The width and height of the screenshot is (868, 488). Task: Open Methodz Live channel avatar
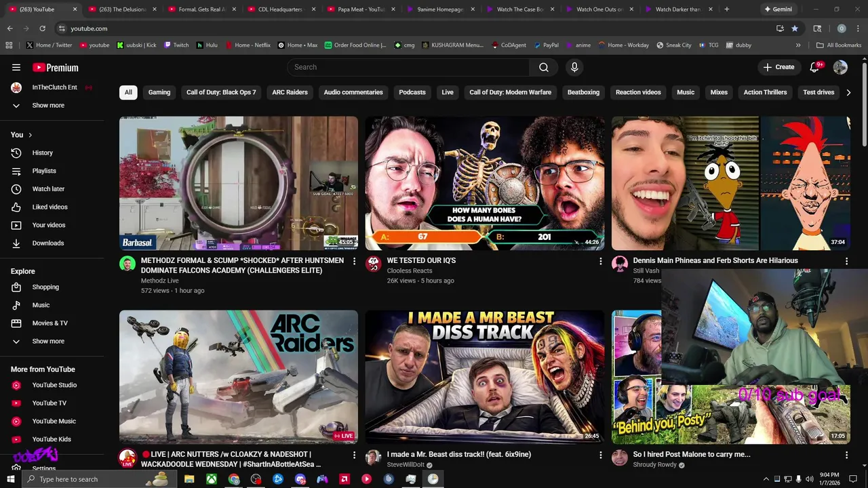tap(127, 264)
